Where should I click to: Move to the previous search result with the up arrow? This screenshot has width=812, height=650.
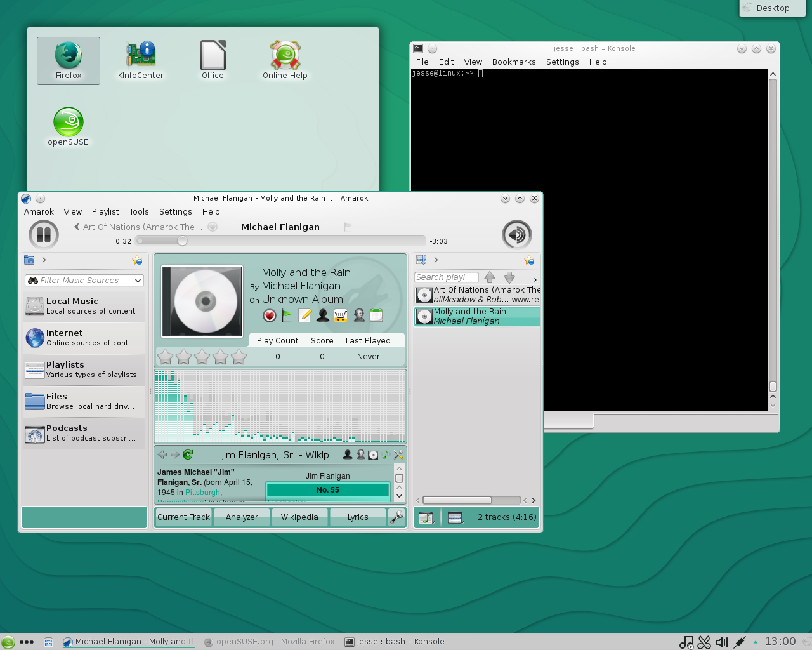coord(490,277)
